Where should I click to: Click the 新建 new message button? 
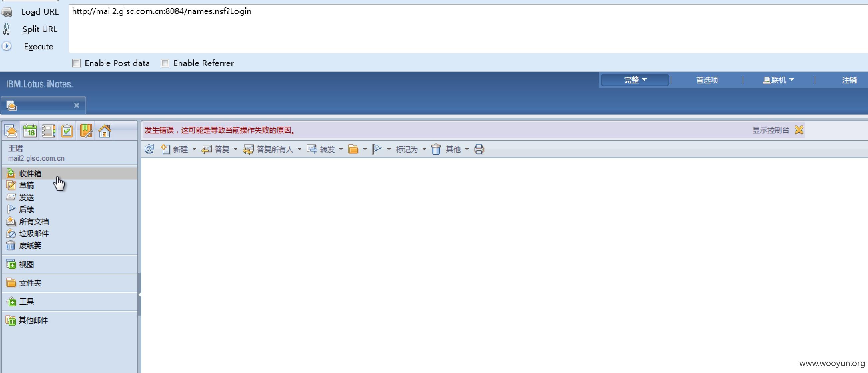tap(174, 149)
